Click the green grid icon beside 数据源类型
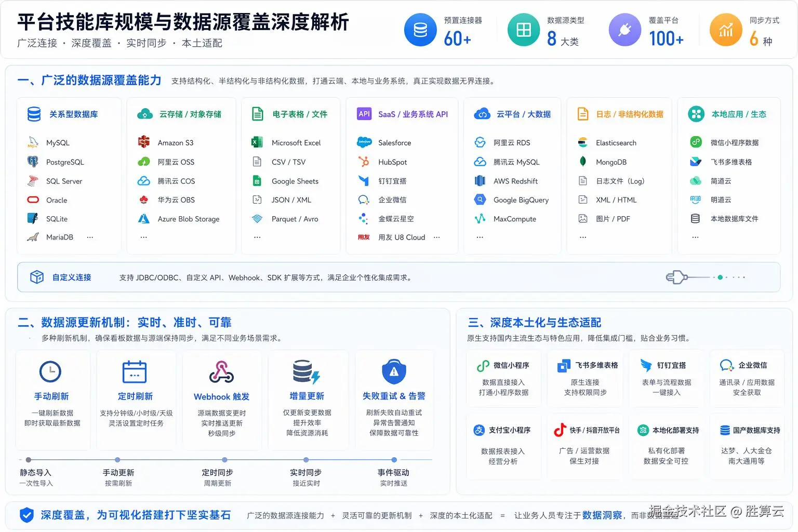798x532 pixels. coord(524,30)
